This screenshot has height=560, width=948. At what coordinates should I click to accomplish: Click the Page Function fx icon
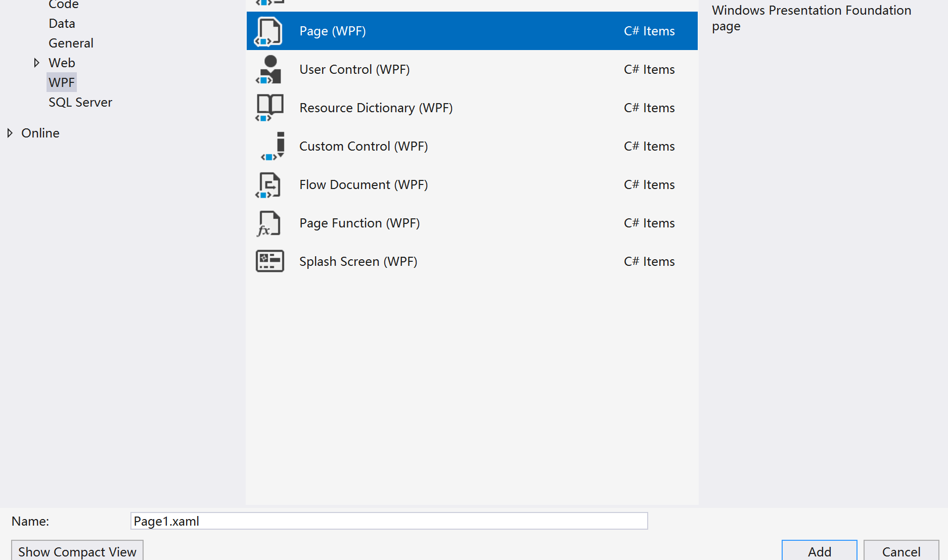268,223
